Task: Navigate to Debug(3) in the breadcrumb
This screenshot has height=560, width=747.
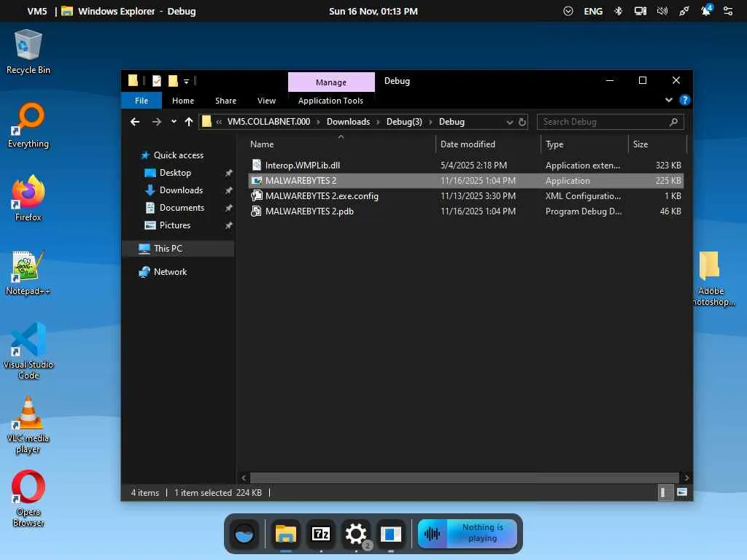Action: pos(404,122)
